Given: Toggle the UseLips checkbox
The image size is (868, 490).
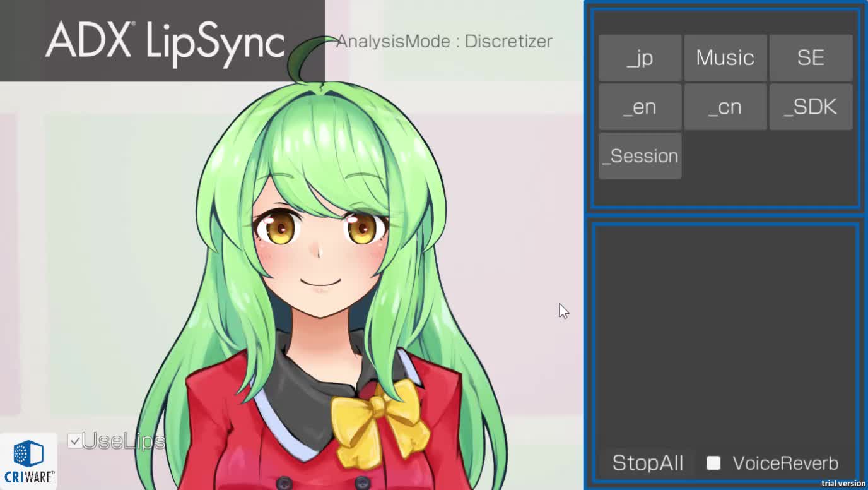Looking at the screenshot, I should pyautogui.click(x=74, y=441).
